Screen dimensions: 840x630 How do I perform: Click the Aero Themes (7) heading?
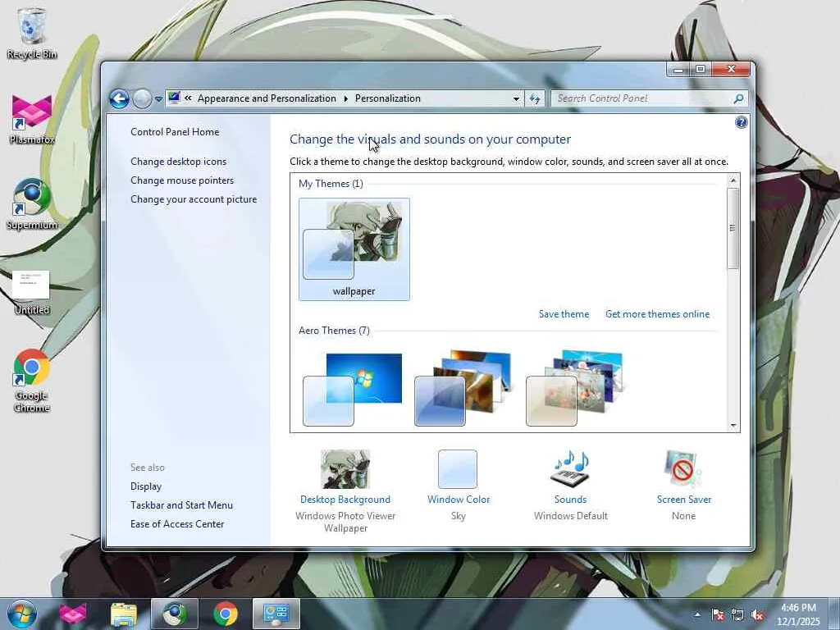(x=335, y=331)
